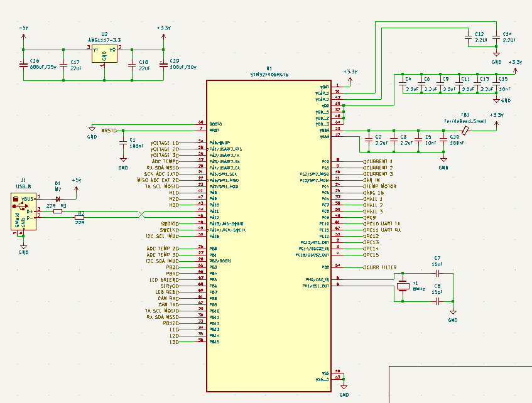This screenshot has width=532, height=403.
Task: Click the CAN TX label
Action: (x=168, y=304)
